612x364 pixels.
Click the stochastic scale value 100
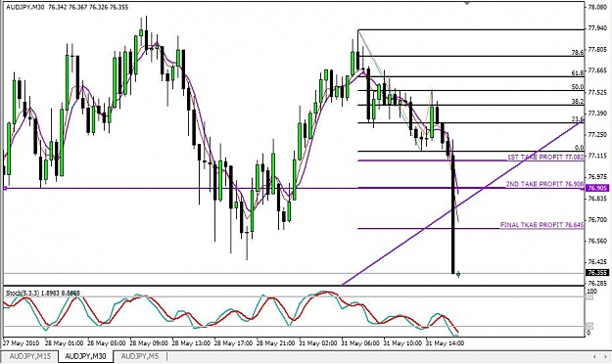click(591, 291)
